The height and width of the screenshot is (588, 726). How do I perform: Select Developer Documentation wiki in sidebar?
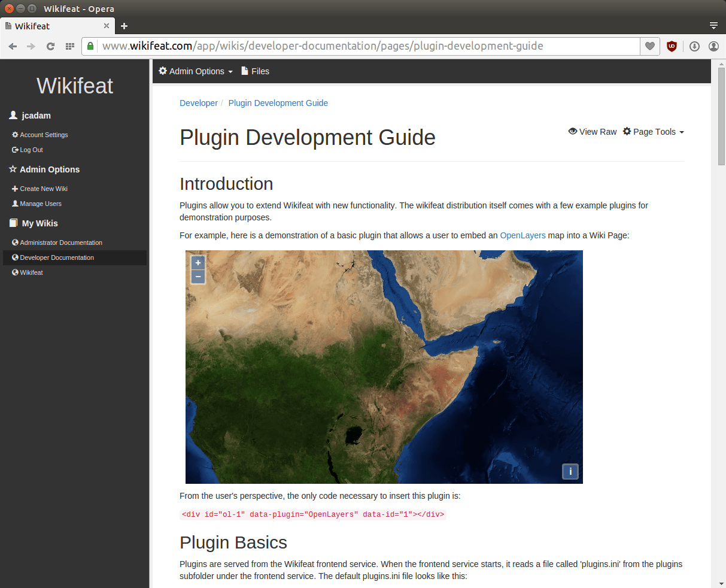click(x=57, y=257)
